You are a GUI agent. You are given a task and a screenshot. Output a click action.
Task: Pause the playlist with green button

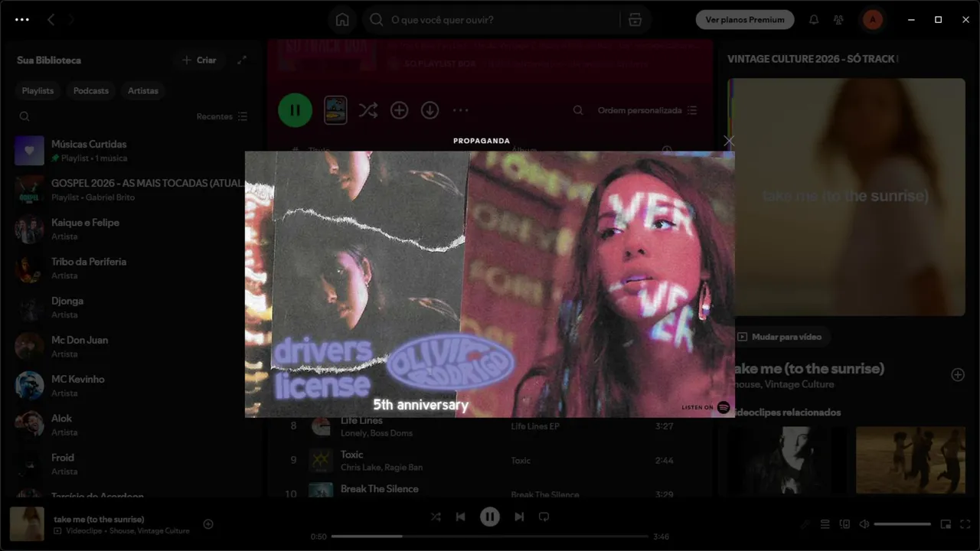point(295,110)
